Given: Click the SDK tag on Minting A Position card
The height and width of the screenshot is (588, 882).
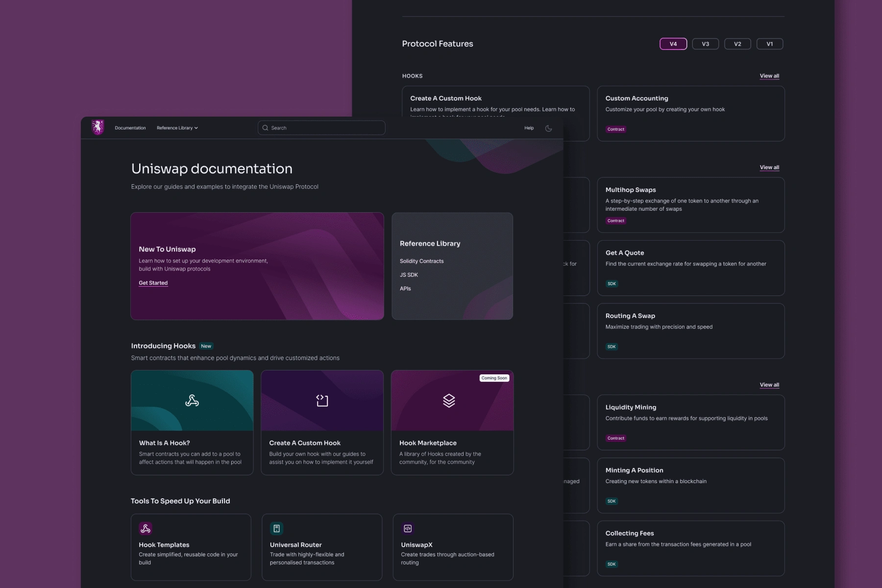Looking at the screenshot, I should (x=612, y=501).
